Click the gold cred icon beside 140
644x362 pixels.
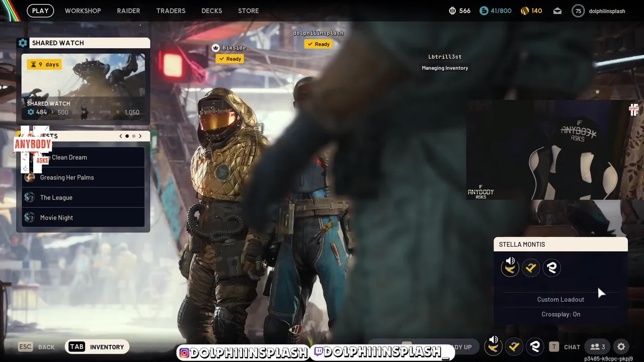point(524,11)
